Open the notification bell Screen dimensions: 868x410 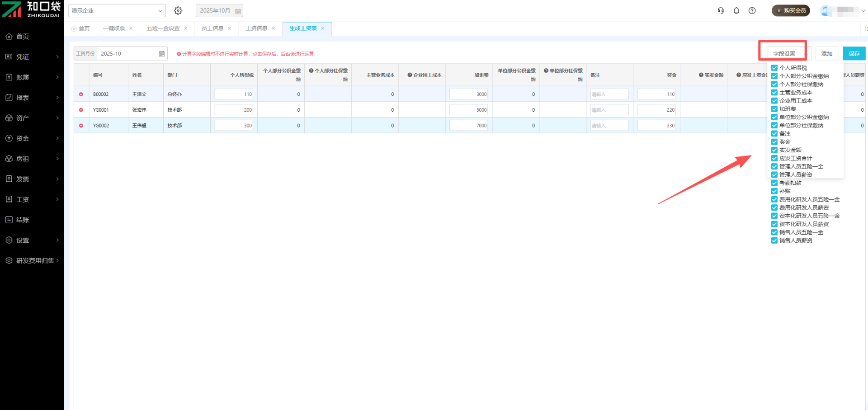[736, 10]
